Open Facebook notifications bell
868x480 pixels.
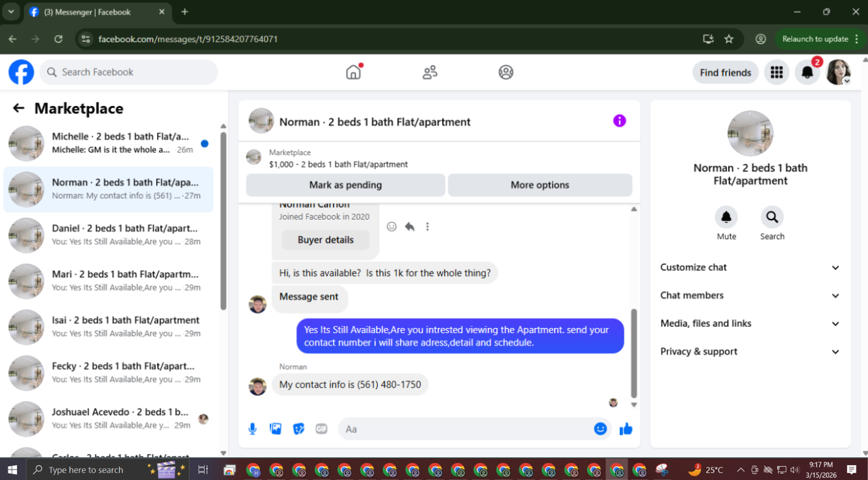808,72
